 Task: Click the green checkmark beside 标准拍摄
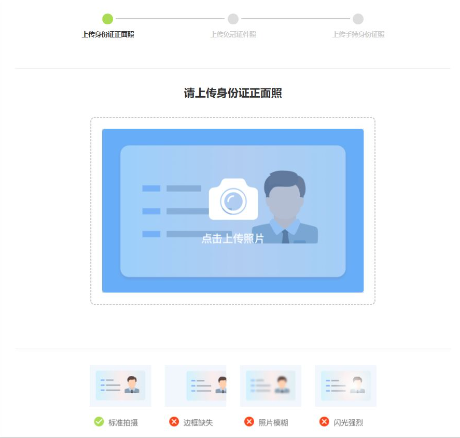pyautogui.click(x=99, y=422)
